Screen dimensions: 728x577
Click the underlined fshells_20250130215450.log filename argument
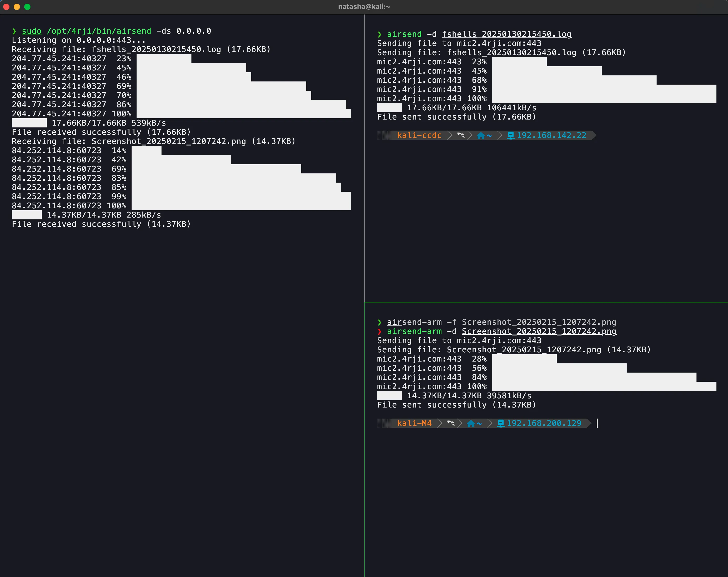[507, 34]
